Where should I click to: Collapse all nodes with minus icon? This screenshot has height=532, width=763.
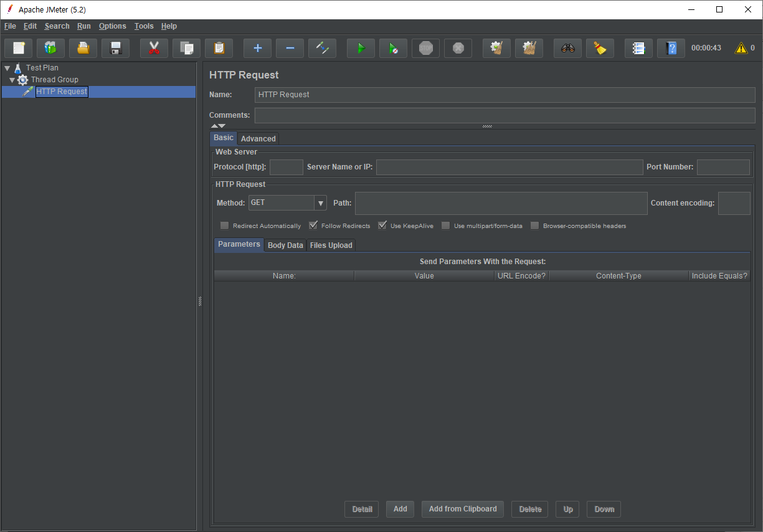point(290,48)
